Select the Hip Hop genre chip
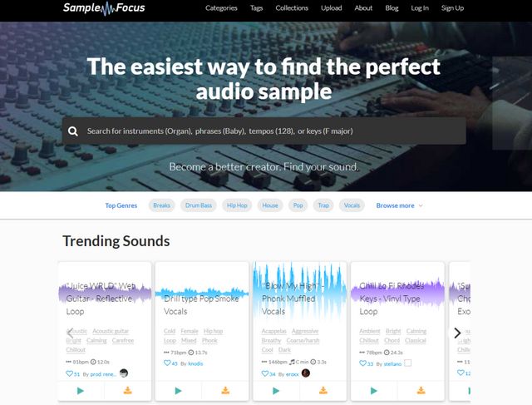 tap(237, 205)
